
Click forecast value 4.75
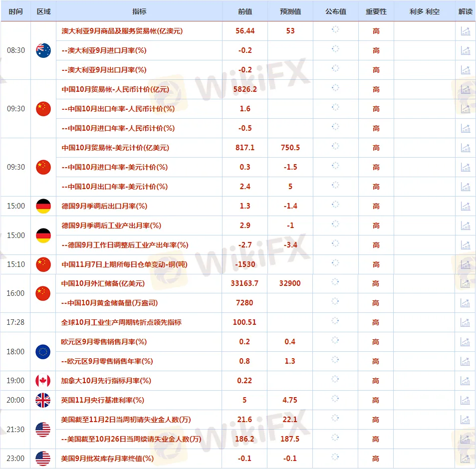(x=290, y=400)
